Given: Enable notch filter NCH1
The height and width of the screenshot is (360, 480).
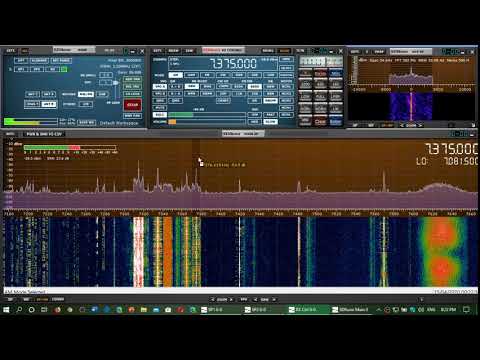Looking at the screenshot, I should (x=286, y=87).
